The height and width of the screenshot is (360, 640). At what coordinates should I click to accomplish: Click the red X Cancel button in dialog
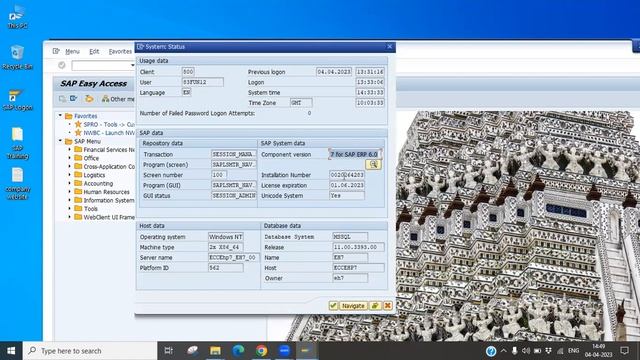(x=388, y=305)
